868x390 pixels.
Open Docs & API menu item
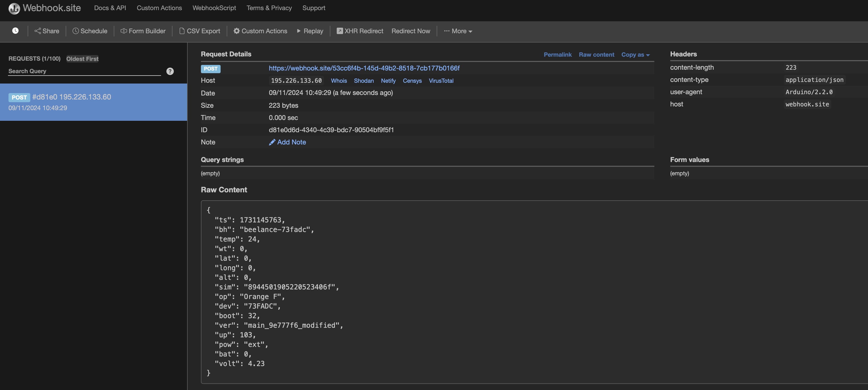click(x=110, y=8)
